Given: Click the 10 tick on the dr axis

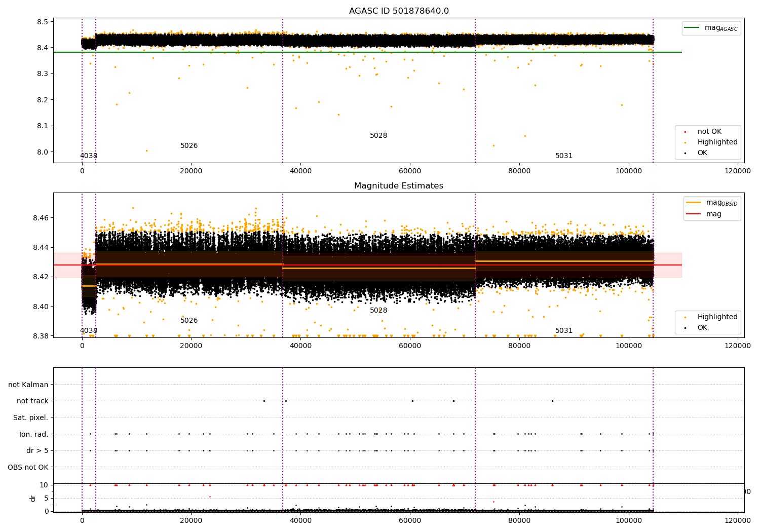Looking at the screenshot, I should click(44, 485).
